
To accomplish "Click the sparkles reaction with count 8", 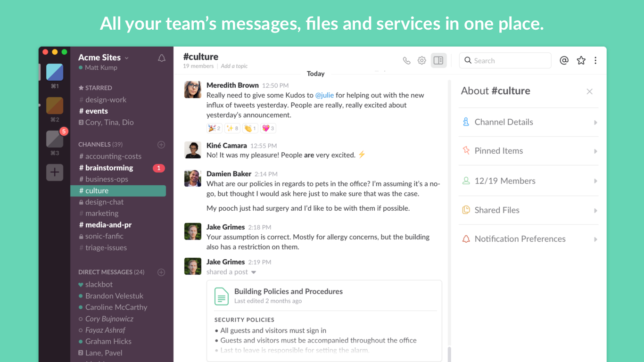I will (x=232, y=128).
